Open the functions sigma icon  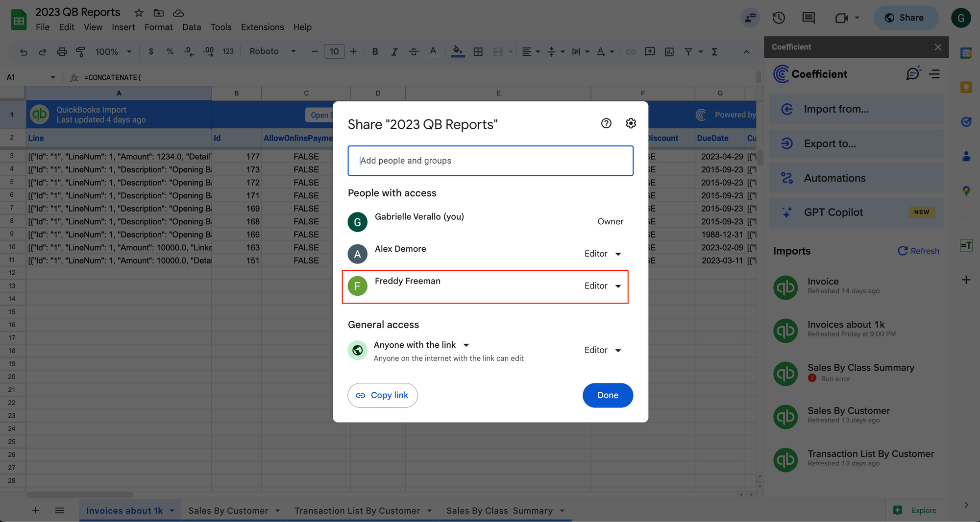[x=714, y=51]
